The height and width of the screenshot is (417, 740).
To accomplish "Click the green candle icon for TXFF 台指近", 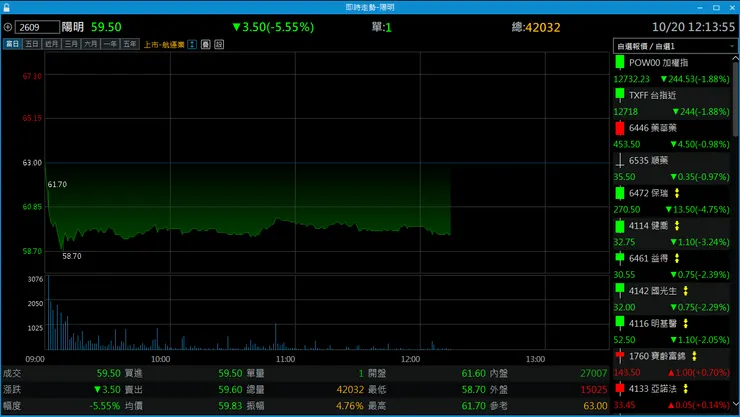I will coord(620,95).
